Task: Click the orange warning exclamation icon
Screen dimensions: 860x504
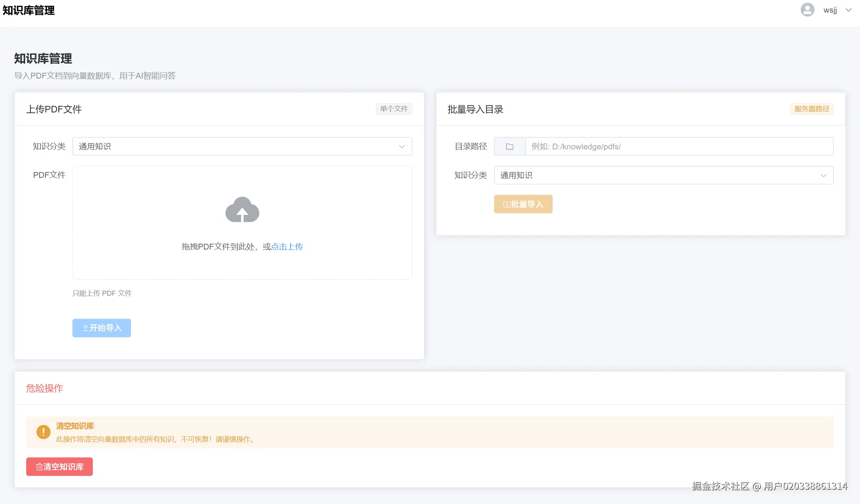Action: pos(44,432)
